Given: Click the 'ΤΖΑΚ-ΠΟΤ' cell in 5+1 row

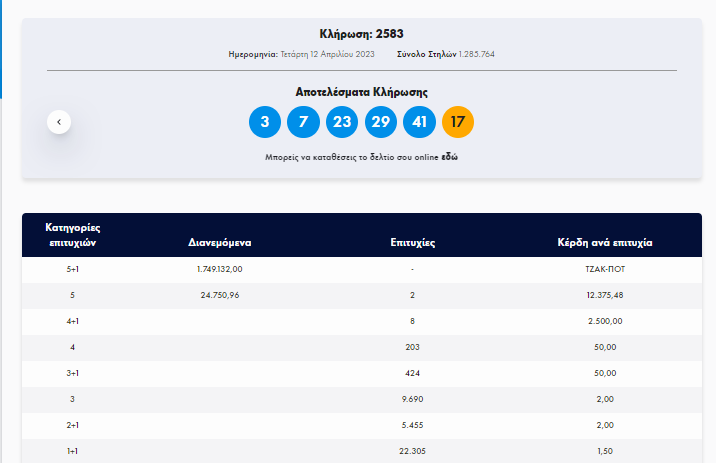Looking at the screenshot, I should pyautogui.click(x=604, y=270).
